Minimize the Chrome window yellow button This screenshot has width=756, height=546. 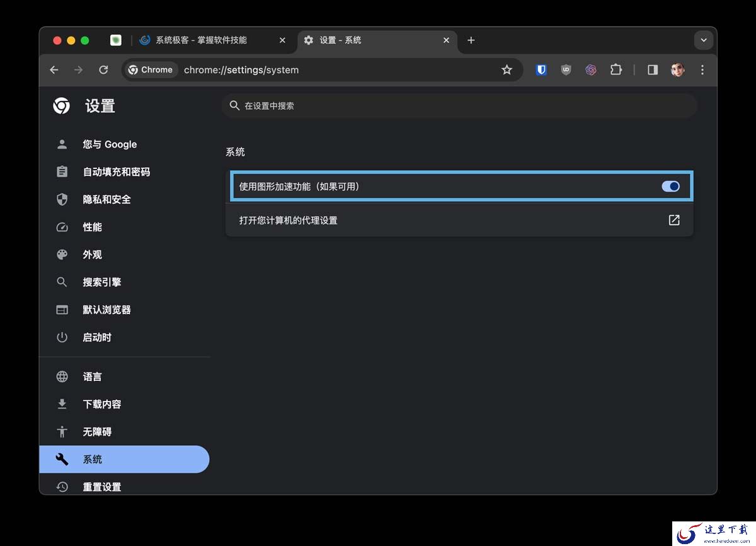(71, 40)
